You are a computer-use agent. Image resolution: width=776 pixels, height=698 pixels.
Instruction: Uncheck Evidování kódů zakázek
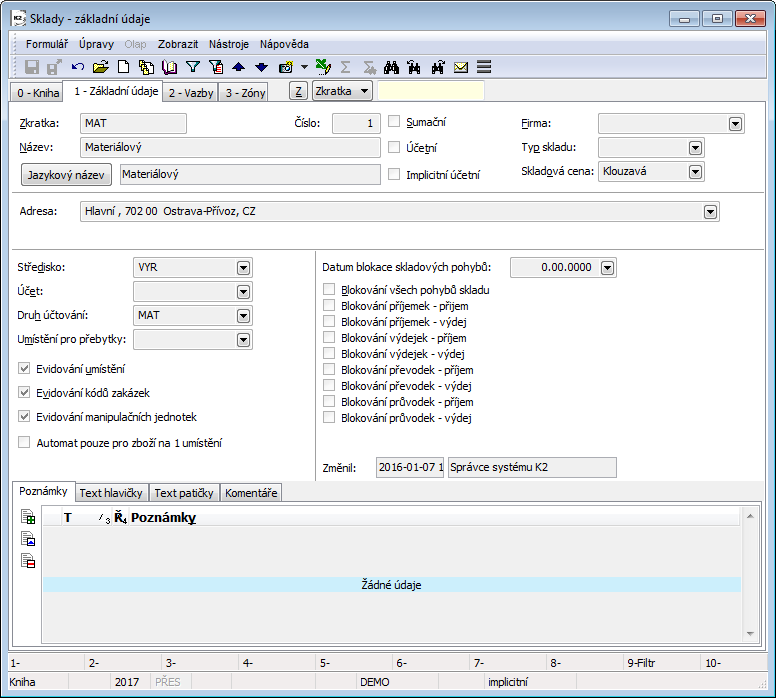click(25, 393)
